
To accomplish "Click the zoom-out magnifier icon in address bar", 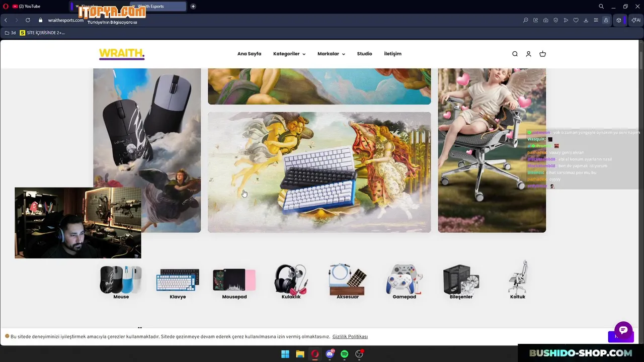I will tap(526, 20).
